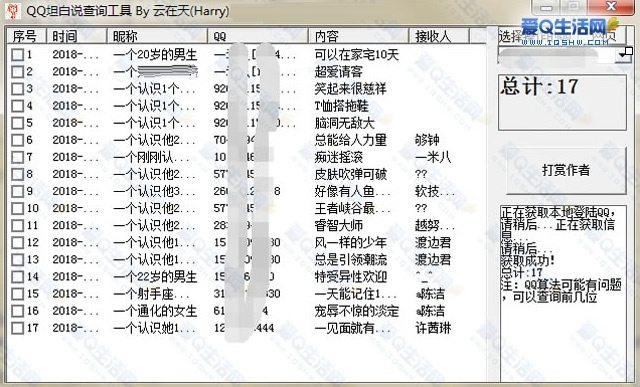Tick the row 6 checkbox
Image resolution: width=640 pixels, height=387 pixels.
[x=18, y=140]
